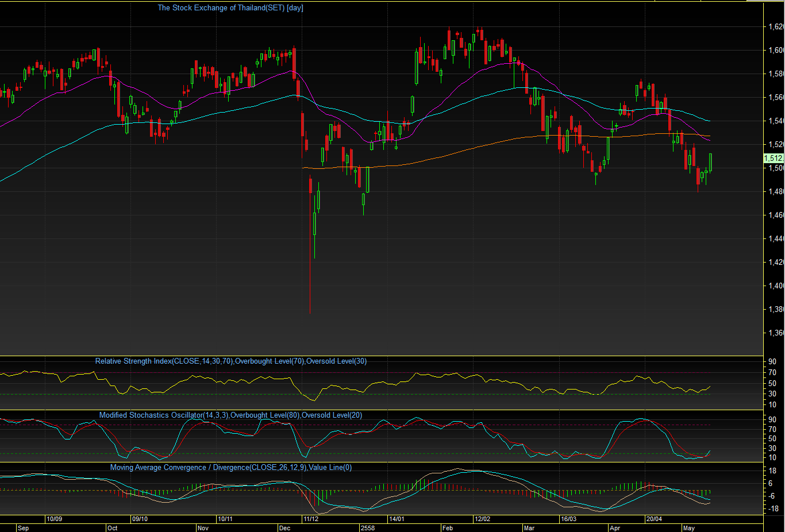Select the Modified Stochastics Oscillator indicator label
Viewport: 785px width, 532px height.
point(231,415)
